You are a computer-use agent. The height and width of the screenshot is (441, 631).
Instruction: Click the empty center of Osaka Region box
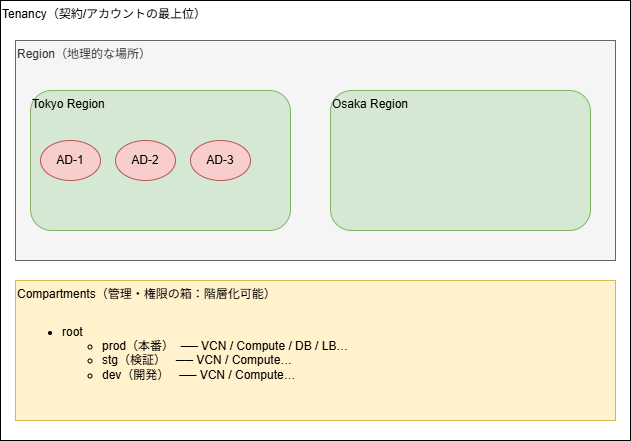(460, 170)
